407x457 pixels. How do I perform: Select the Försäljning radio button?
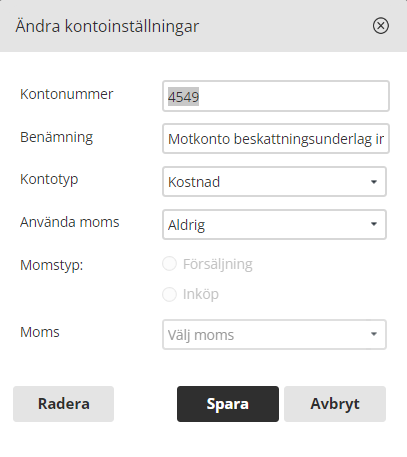point(169,264)
